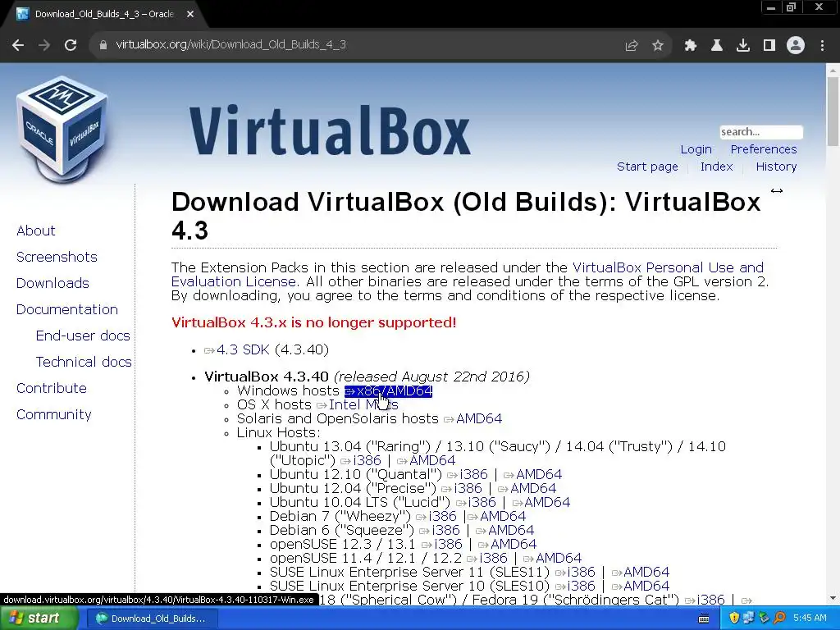
Task: Toggle the side panel icon
Action: tap(769, 46)
